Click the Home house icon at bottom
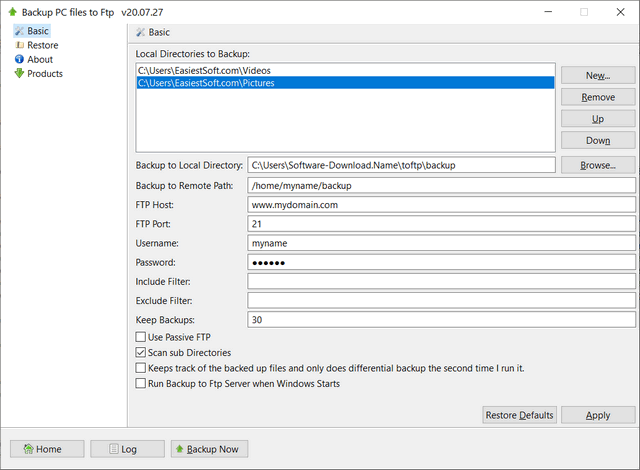Image resolution: width=640 pixels, height=470 pixels. click(x=28, y=449)
